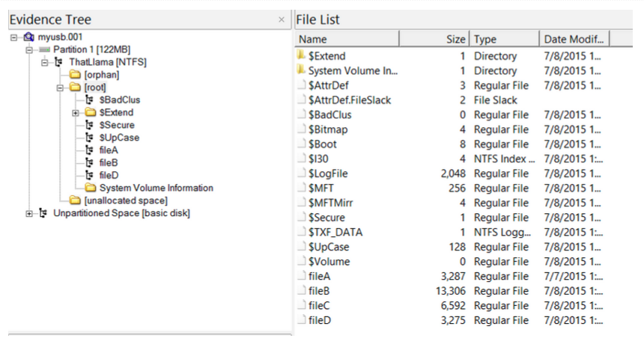Click the $LogFile file icon in list
The height and width of the screenshot is (359, 644).
300,174
